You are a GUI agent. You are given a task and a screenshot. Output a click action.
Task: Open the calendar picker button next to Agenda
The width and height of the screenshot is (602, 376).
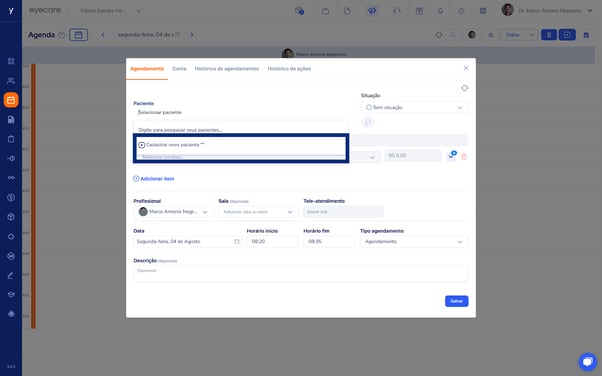click(79, 35)
